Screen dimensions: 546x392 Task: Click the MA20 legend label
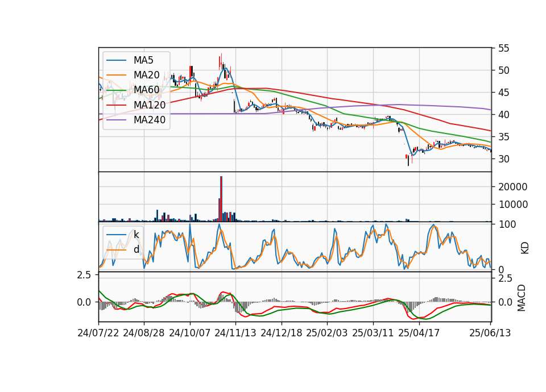coord(146,75)
